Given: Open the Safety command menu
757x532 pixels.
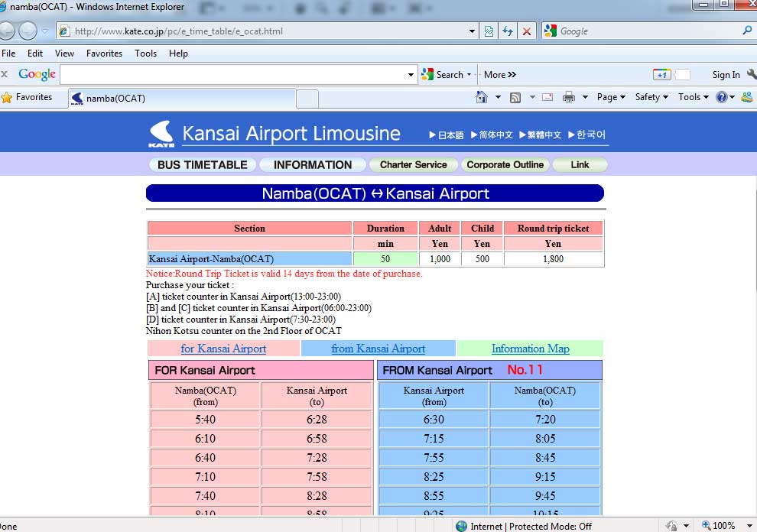Looking at the screenshot, I should (651, 97).
